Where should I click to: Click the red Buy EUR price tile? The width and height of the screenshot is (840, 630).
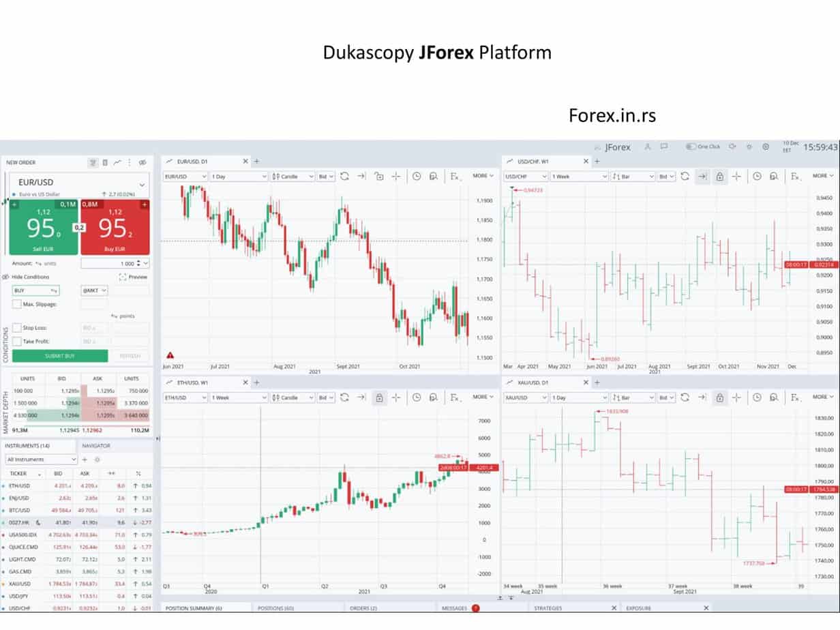pyautogui.click(x=115, y=226)
